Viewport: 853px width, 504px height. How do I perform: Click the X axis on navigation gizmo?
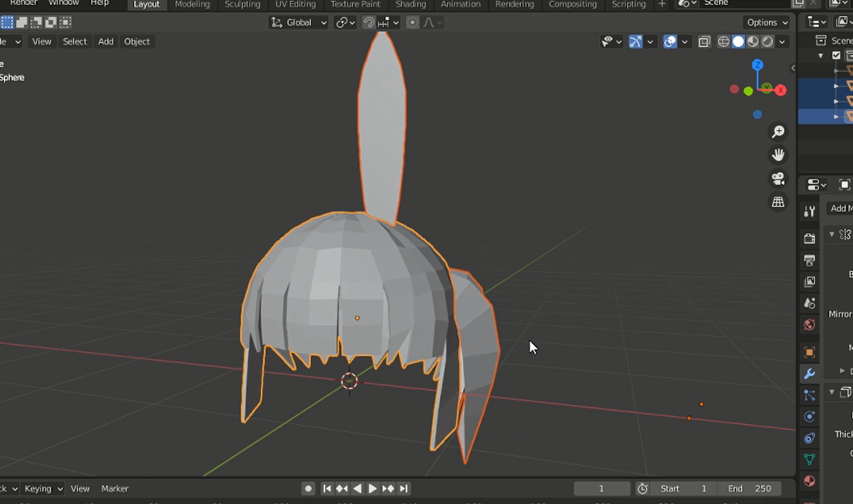point(780,90)
